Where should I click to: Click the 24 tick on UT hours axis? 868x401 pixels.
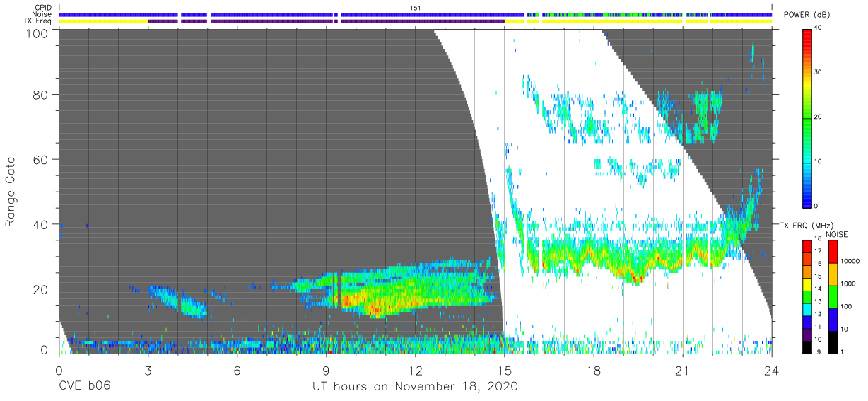(771, 370)
